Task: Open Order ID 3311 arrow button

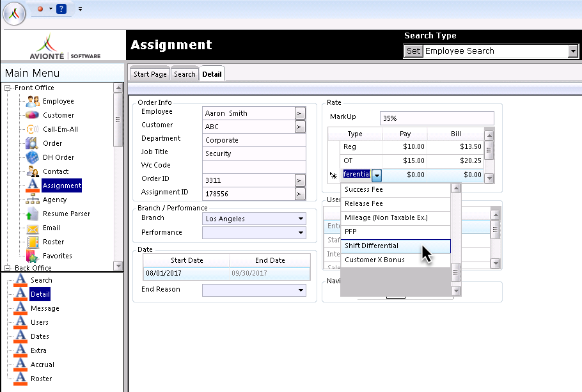Action: 299,180
